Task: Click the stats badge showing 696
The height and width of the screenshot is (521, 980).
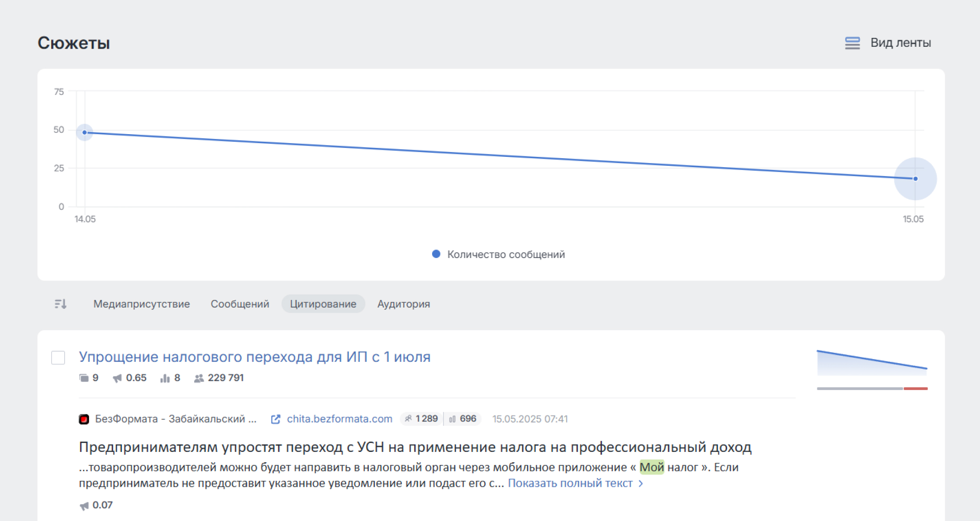Action: (463, 419)
